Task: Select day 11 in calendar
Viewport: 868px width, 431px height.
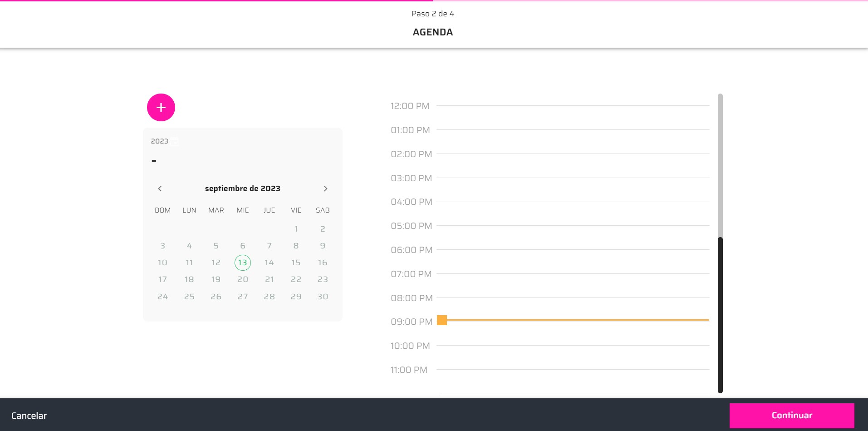Action: point(189,263)
